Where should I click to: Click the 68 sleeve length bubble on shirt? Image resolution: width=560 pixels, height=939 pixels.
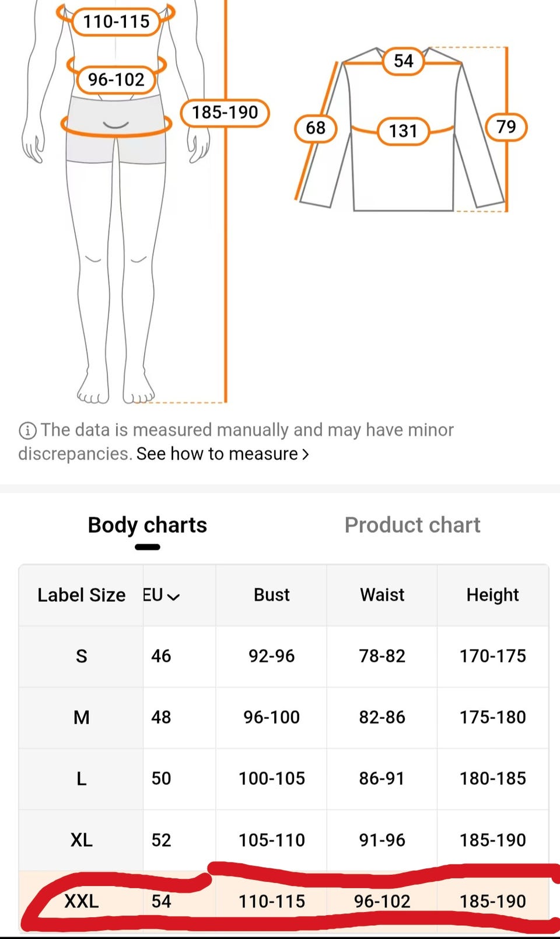click(x=316, y=128)
